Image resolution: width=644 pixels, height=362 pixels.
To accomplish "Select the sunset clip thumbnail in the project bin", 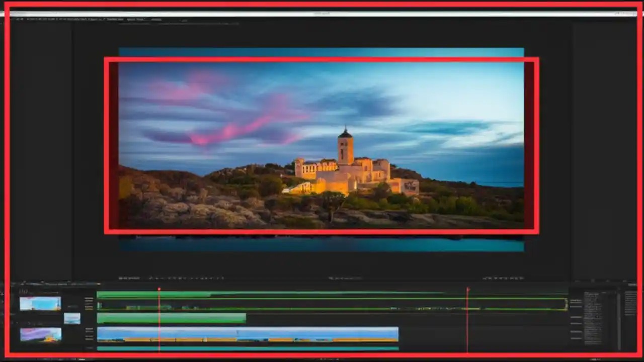I will click(x=40, y=334).
